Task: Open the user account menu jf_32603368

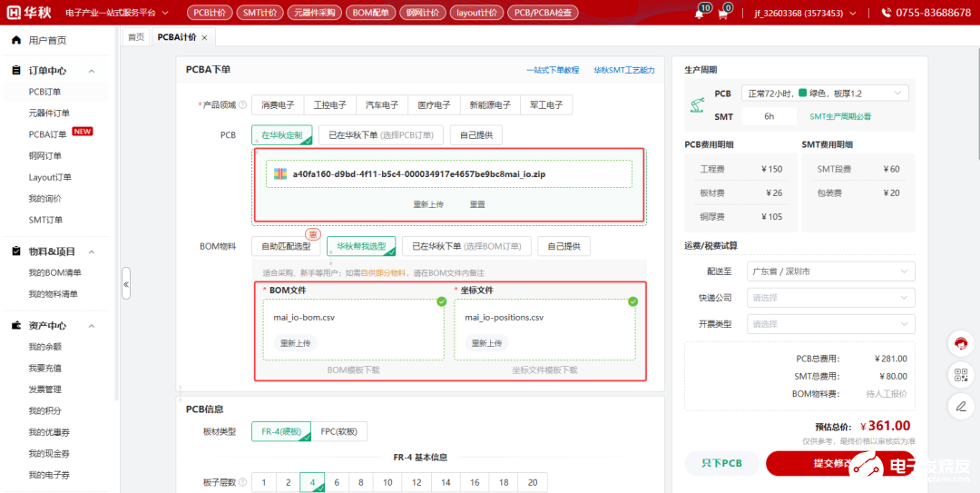Action: click(805, 13)
